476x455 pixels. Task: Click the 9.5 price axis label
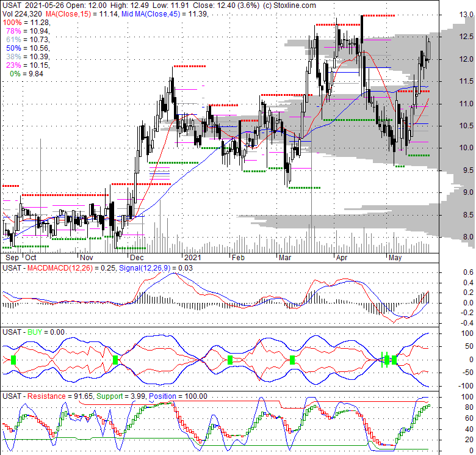(469, 170)
